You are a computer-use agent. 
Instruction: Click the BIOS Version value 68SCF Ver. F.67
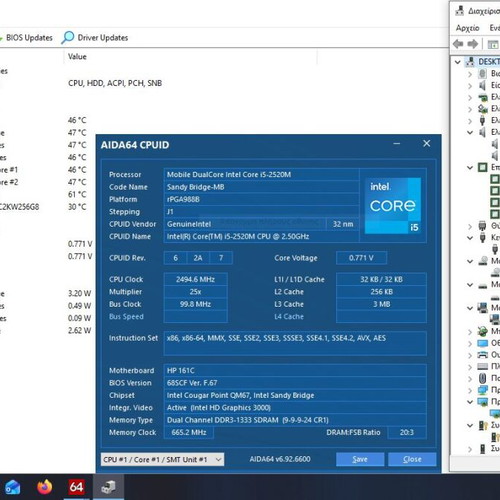(295, 383)
